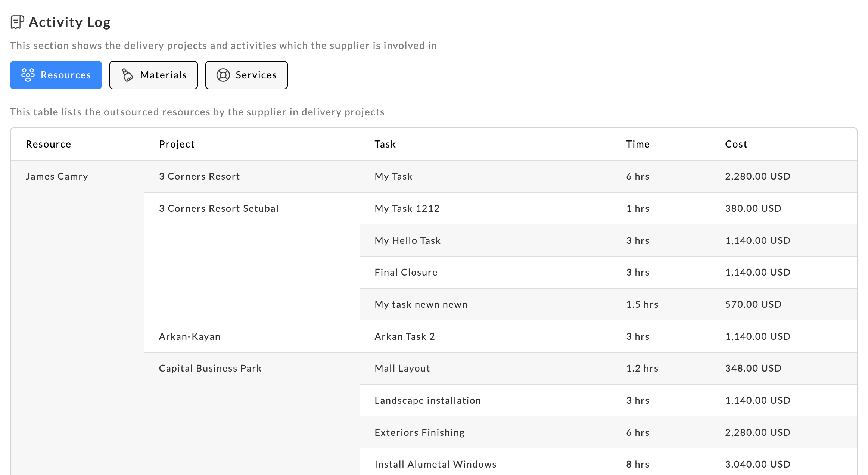Click the Services lifebuoy icon
The height and width of the screenshot is (475, 868).
click(x=223, y=75)
